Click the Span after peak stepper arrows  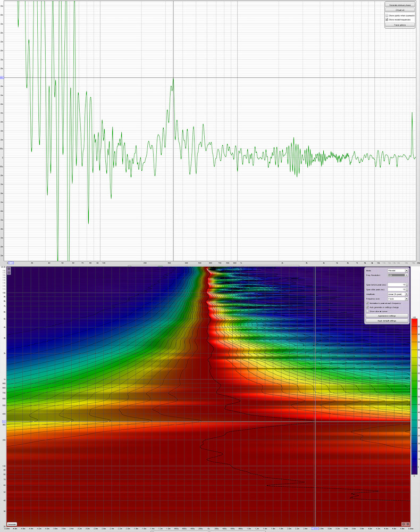[x=407, y=289]
